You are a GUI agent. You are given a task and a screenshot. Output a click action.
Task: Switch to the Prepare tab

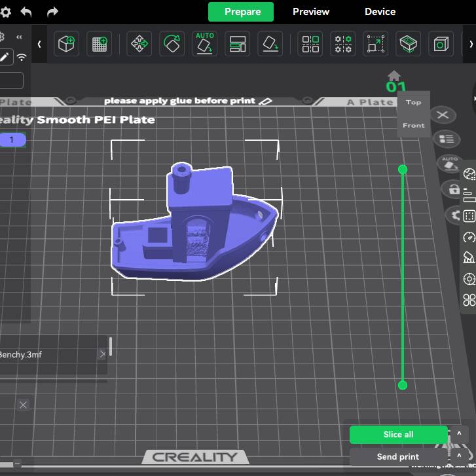(x=241, y=12)
